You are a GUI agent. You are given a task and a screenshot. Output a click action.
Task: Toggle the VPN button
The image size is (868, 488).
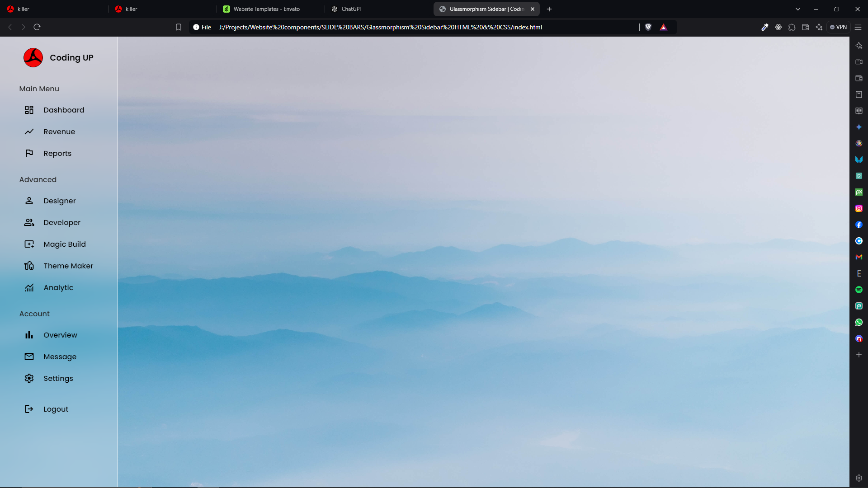click(839, 27)
